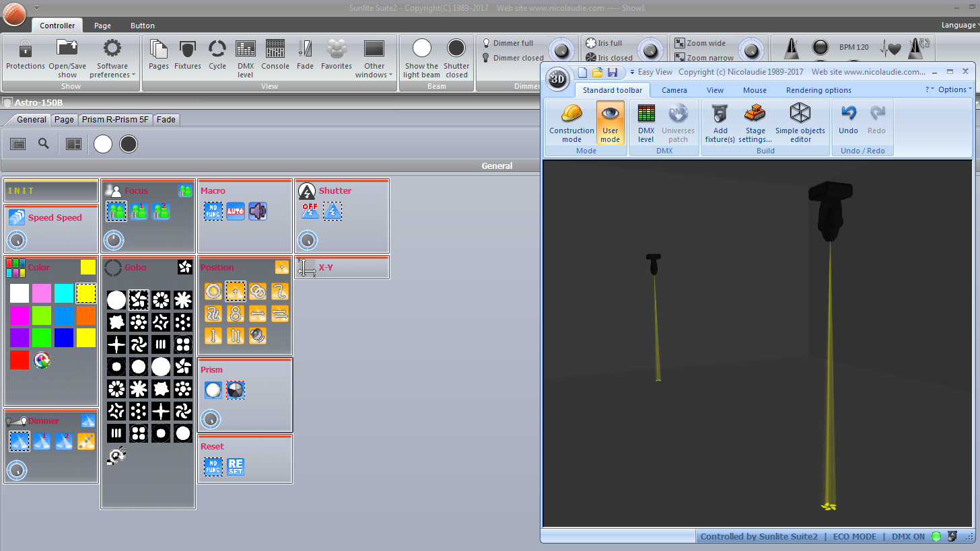Click the color wheel icon in Color group
This screenshot has height=551, width=980.
42,361
